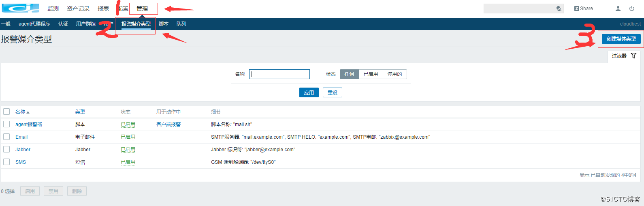Click the 应用 filter button
Screen dimensions: 644x206
click(309, 93)
